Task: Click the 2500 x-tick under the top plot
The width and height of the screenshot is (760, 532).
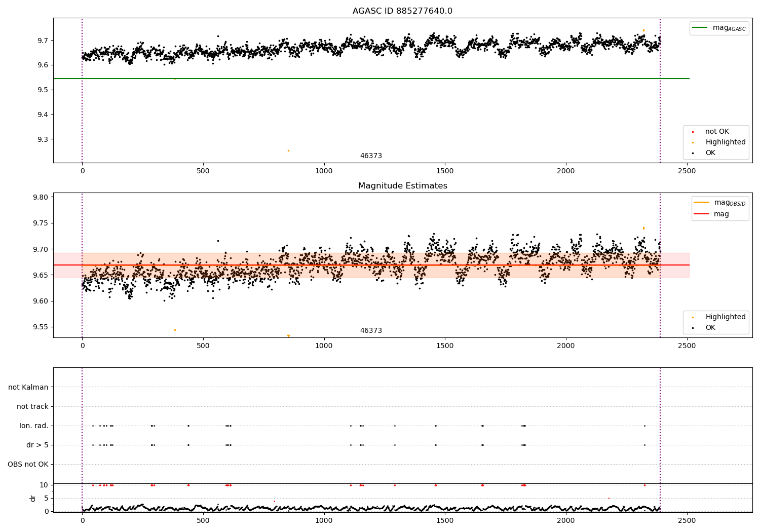Action: click(687, 171)
